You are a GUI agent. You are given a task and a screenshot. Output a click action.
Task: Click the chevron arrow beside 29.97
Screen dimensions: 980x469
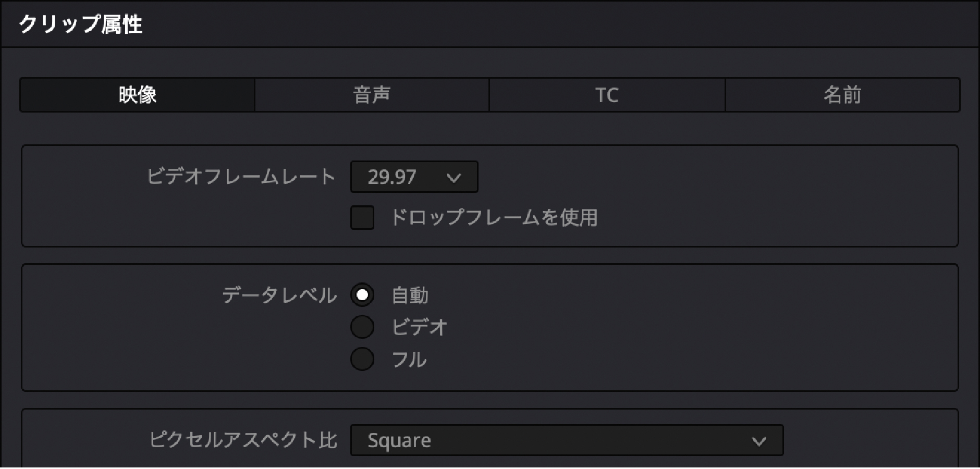[x=454, y=178]
